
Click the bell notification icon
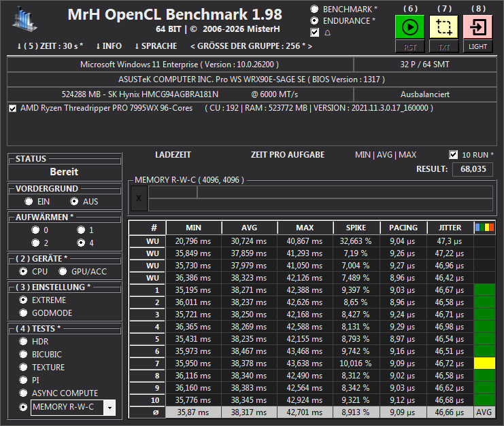tap(328, 33)
